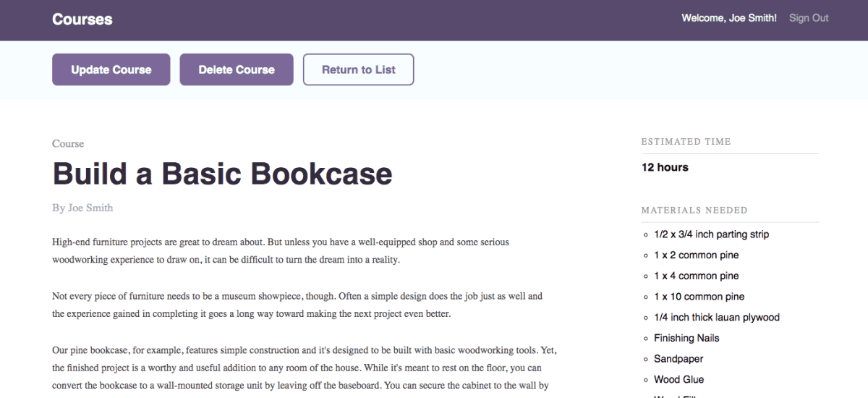This screenshot has height=398, width=868.
Task: Click the Welcome, Joe Smith! text
Action: click(728, 18)
